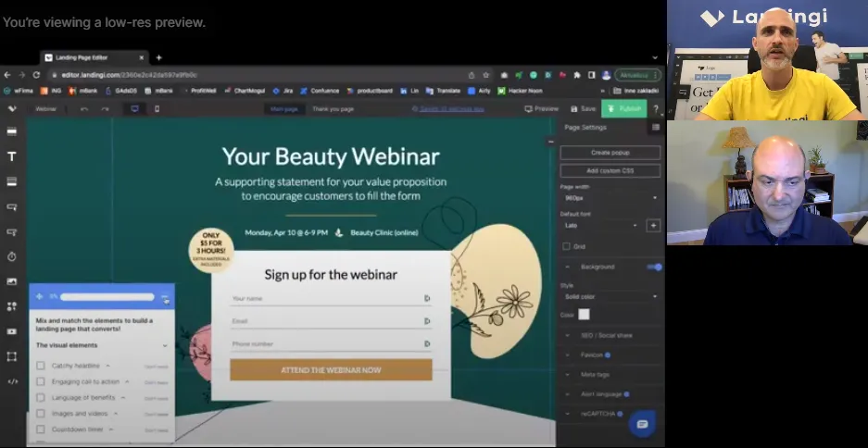Click the Landingi logo in the editor toolbar
Viewport: 868px width, 448px height.
[12, 109]
